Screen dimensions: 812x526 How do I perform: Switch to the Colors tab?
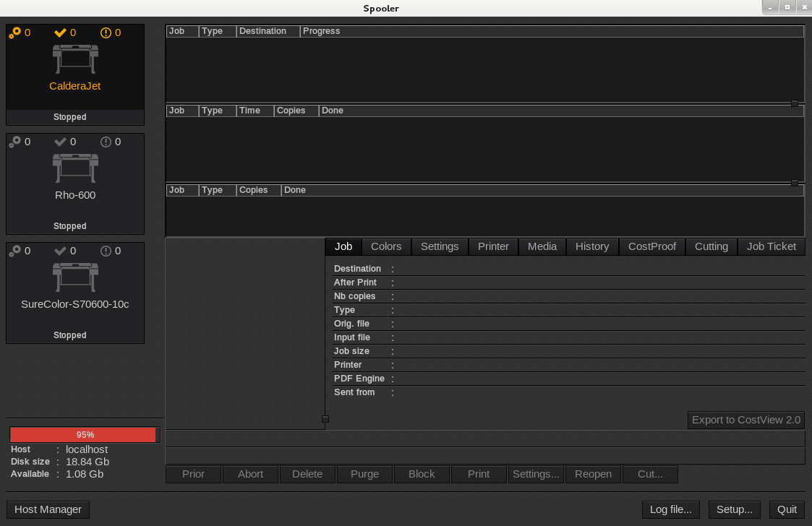tap(386, 246)
